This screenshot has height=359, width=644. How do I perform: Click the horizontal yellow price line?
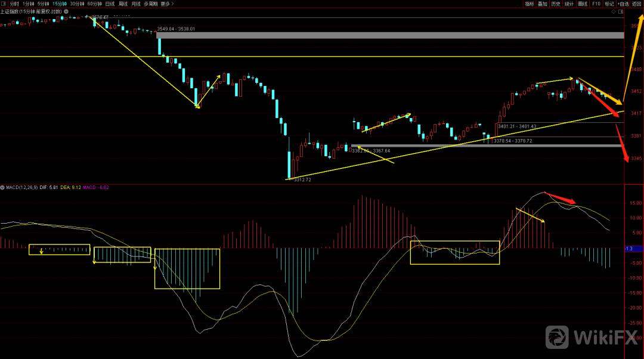tap(358, 57)
